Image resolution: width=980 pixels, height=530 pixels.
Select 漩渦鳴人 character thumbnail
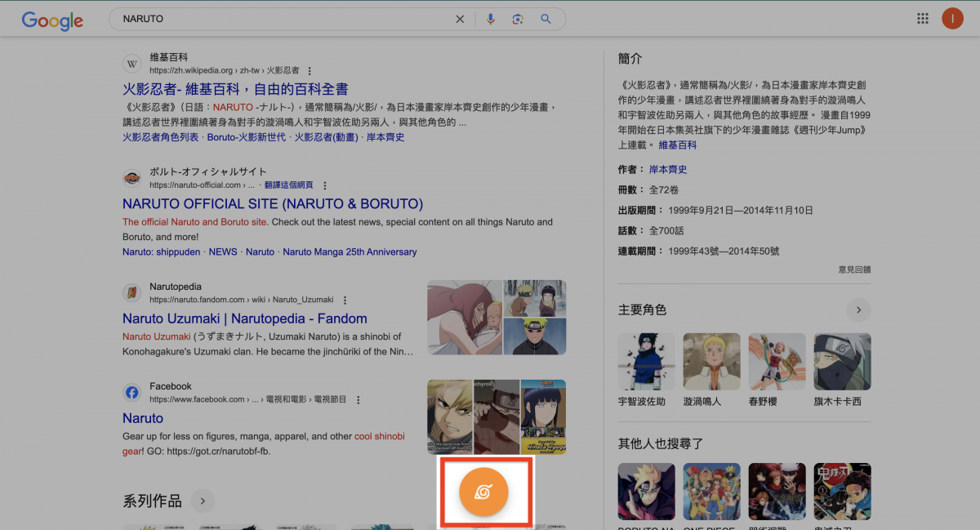click(x=712, y=361)
